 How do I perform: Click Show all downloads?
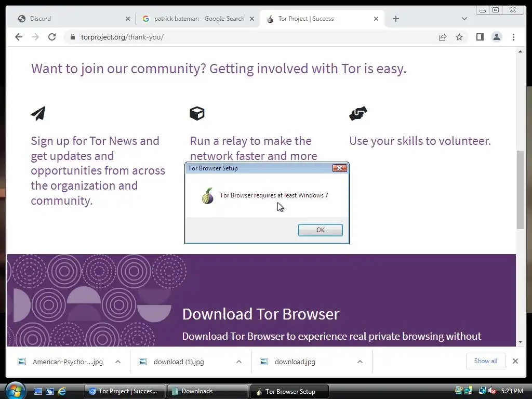click(486, 361)
